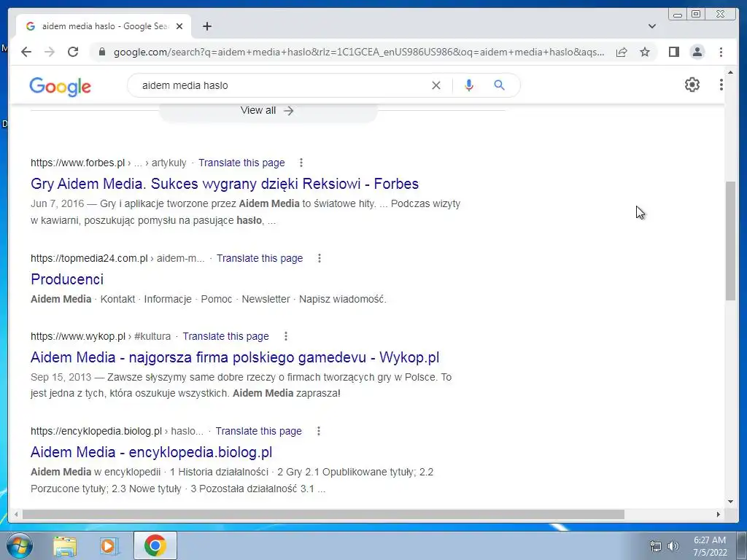Image resolution: width=747 pixels, height=560 pixels.
Task: Translate the wykop.pl result page
Action: tap(226, 336)
